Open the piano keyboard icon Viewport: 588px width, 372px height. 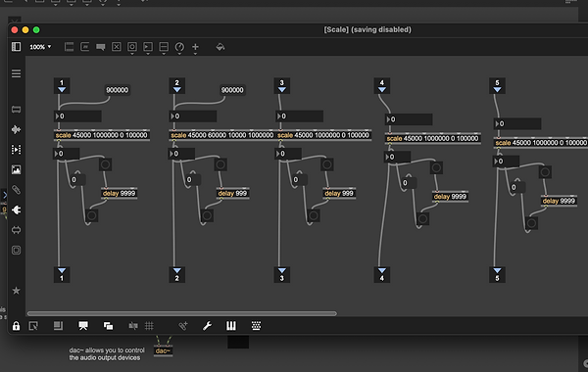(231, 326)
